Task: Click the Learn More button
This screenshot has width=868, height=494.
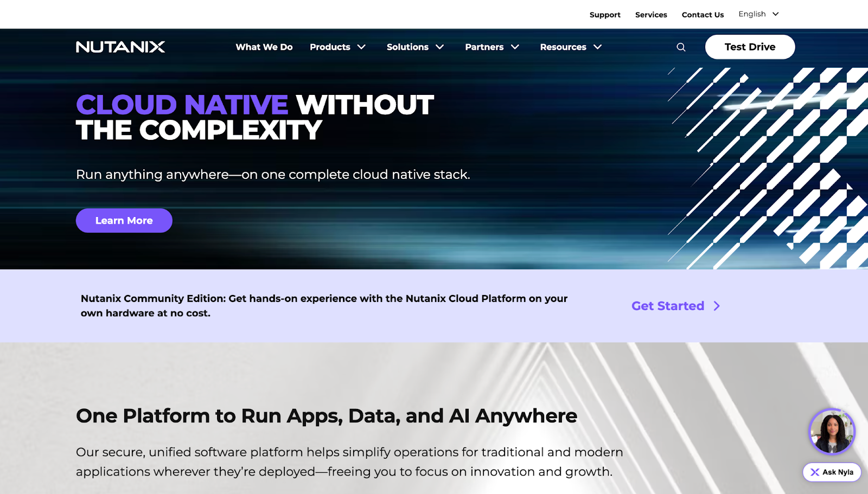Action: 124,221
